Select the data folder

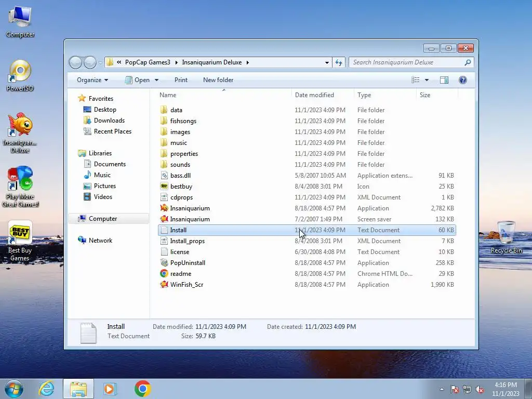[307, 110]
